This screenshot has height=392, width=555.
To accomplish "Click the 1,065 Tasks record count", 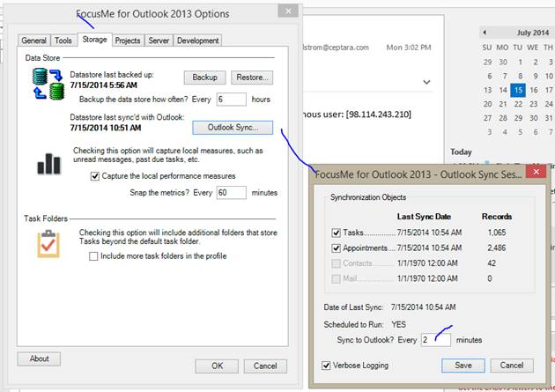I will (x=497, y=233).
